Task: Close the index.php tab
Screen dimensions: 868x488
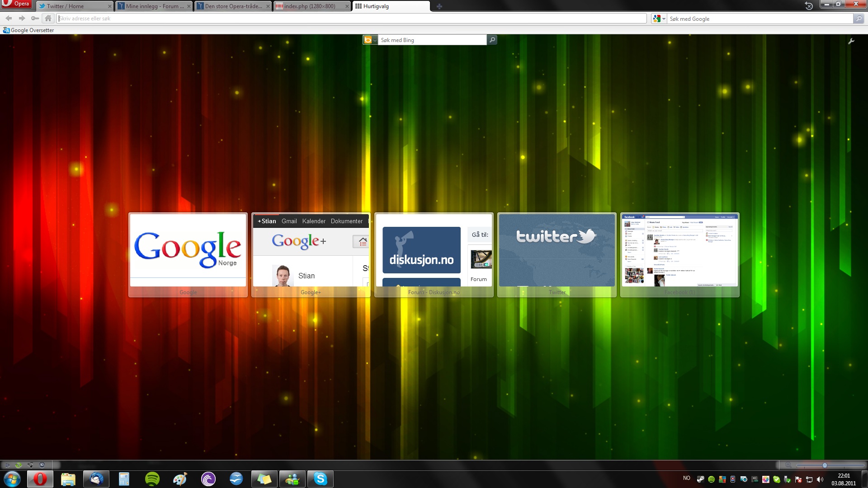Action: pos(347,6)
